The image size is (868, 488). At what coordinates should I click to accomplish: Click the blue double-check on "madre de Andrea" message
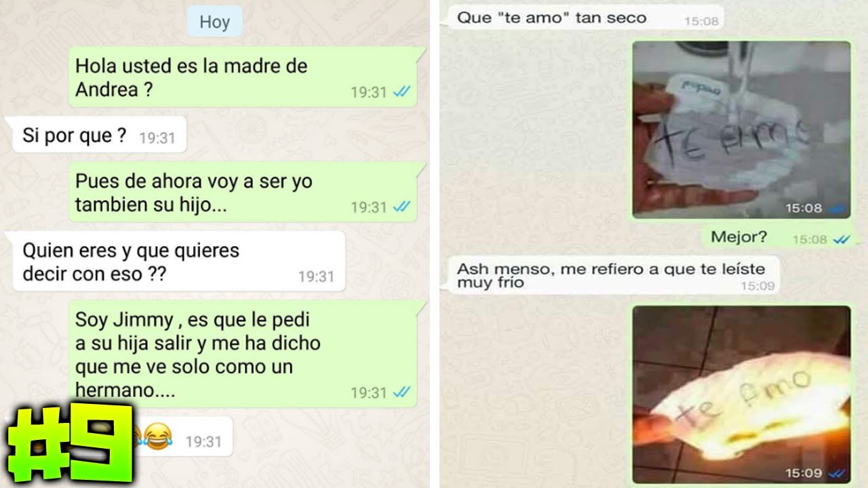pos(401,92)
